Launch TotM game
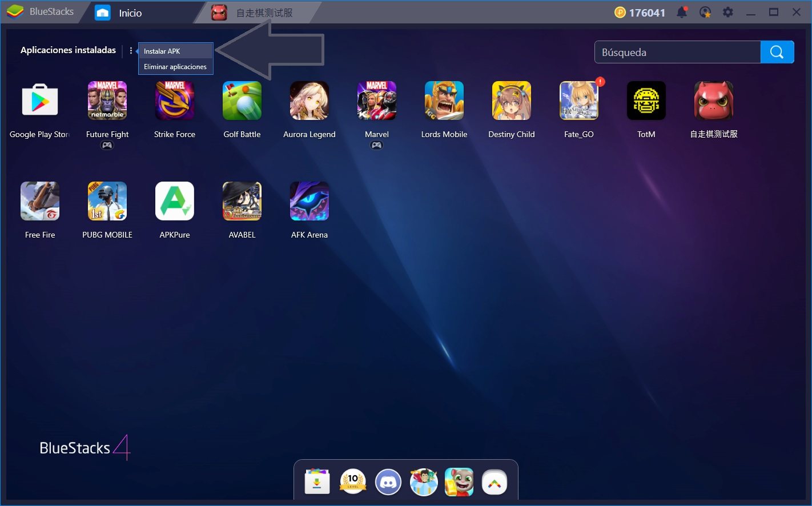This screenshot has height=506, width=812. [x=646, y=101]
